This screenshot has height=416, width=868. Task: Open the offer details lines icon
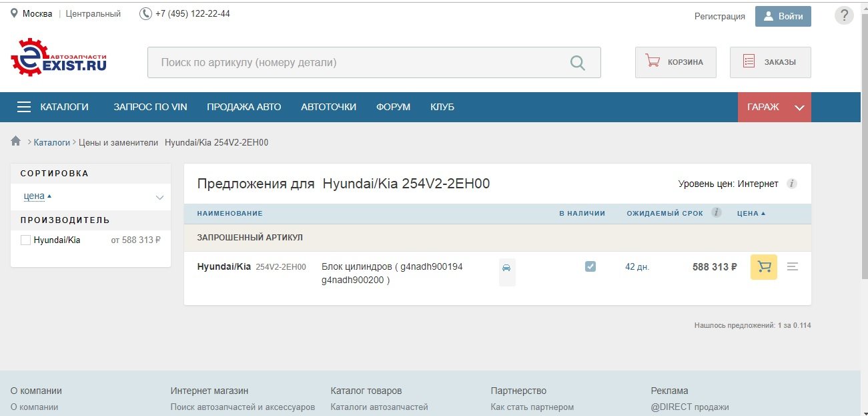click(793, 266)
